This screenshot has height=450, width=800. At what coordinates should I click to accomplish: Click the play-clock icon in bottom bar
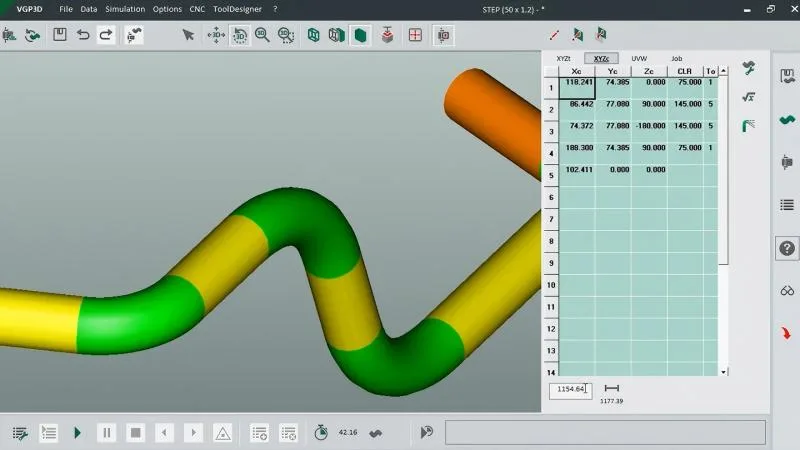pyautogui.click(x=427, y=432)
